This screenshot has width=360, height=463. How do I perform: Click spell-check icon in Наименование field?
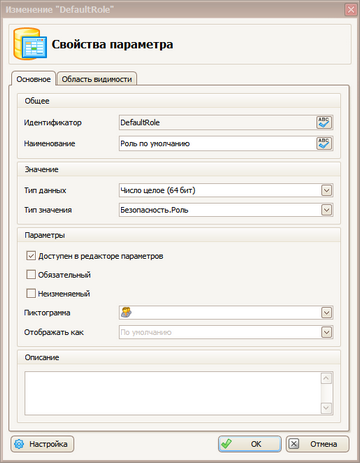(x=324, y=144)
